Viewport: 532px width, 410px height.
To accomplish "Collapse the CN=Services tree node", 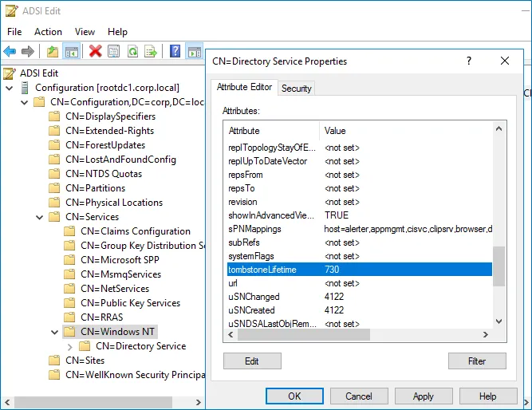I will [x=40, y=217].
